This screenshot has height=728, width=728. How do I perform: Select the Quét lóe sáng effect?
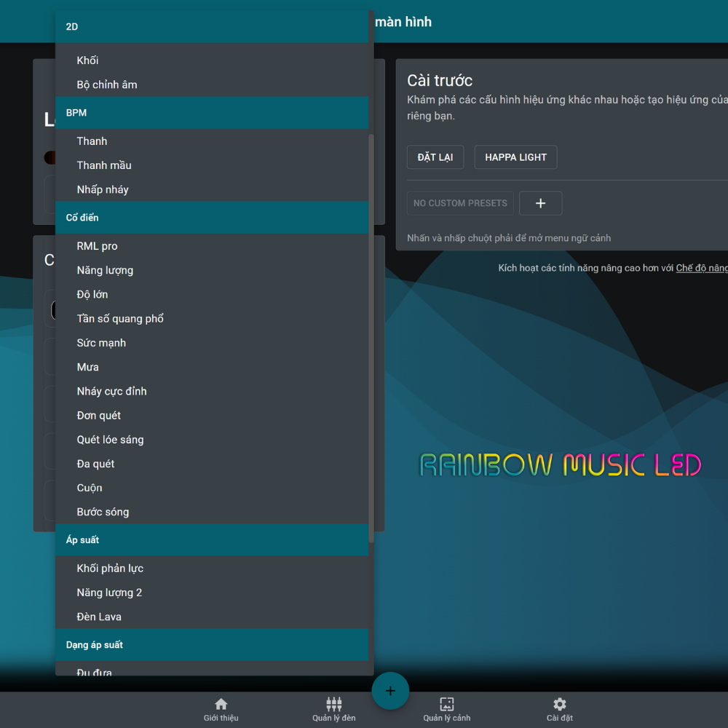110,440
